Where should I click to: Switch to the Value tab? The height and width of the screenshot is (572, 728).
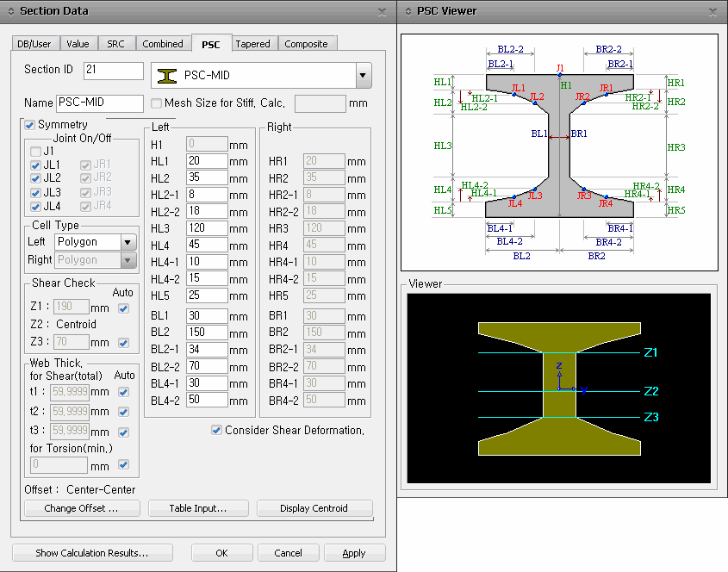(78, 44)
